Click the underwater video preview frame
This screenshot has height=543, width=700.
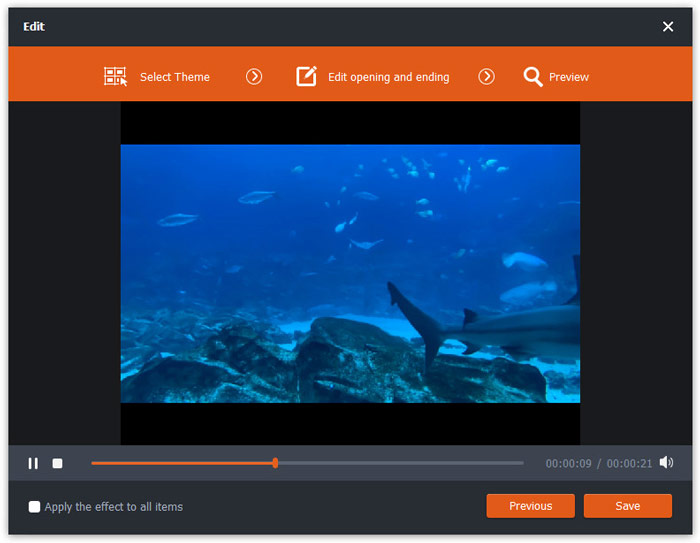pyautogui.click(x=350, y=273)
